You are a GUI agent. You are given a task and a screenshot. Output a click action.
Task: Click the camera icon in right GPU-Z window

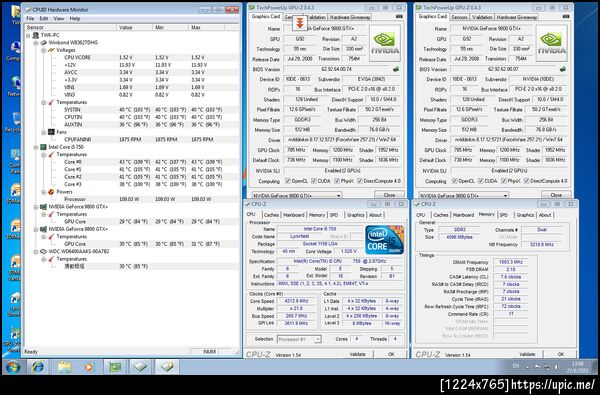click(566, 16)
